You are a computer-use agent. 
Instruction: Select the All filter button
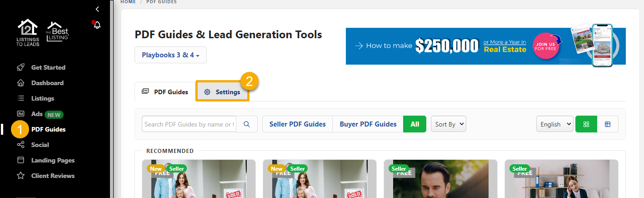414,124
